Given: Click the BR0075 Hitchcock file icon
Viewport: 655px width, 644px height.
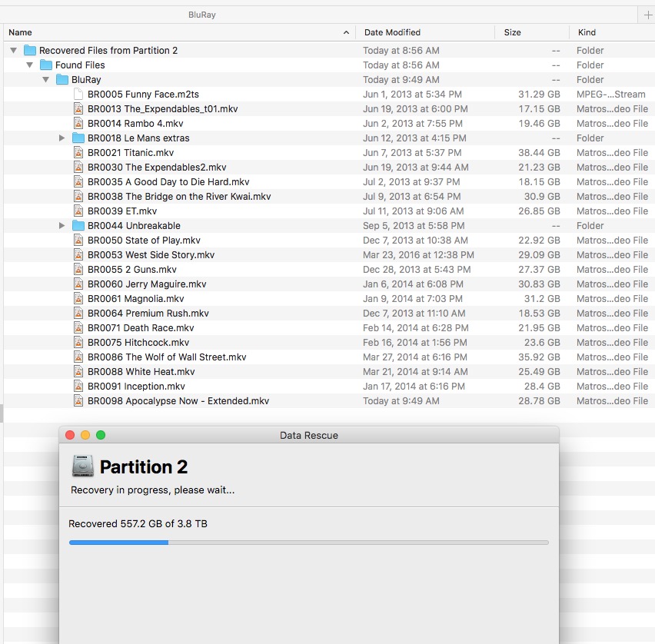Looking at the screenshot, I should (x=78, y=343).
